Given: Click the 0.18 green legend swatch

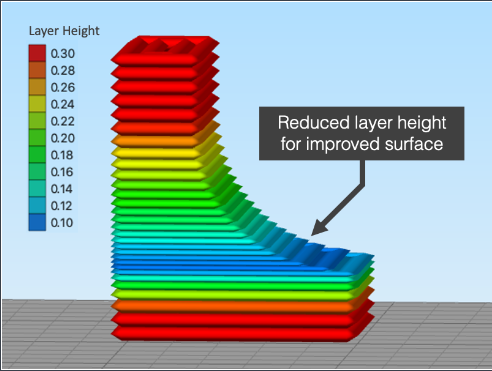Looking at the screenshot, I should [37, 155].
